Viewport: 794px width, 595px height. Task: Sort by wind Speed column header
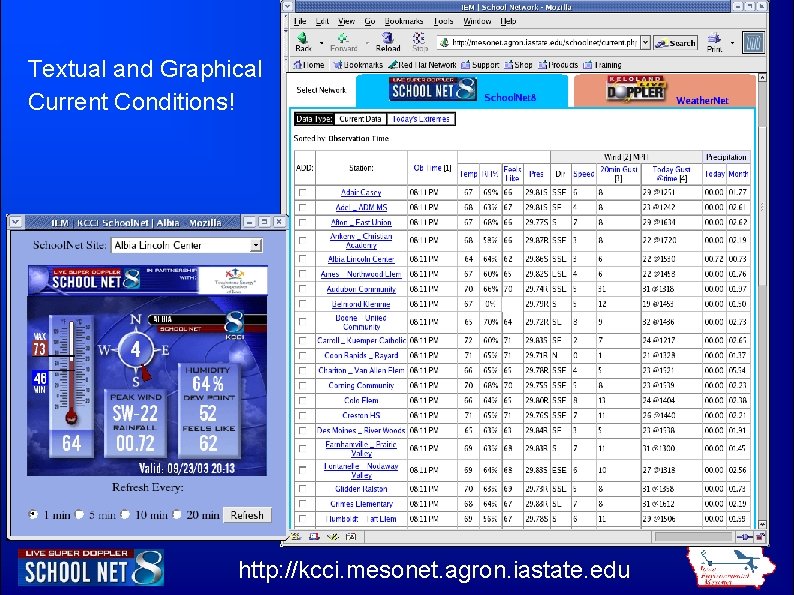click(x=583, y=174)
